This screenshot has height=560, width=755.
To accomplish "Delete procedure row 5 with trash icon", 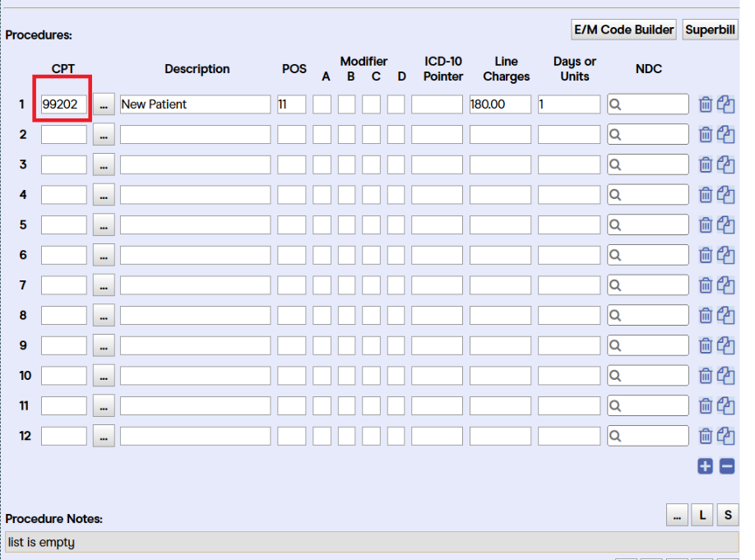I will [x=706, y=224].
